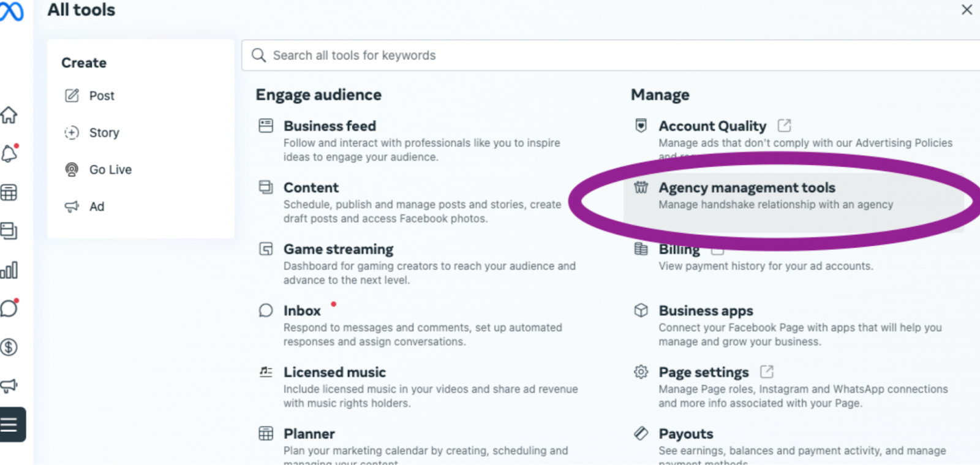Open Payouts
Image resolution: width=980 pixels, height=465 pixels.
686,434
